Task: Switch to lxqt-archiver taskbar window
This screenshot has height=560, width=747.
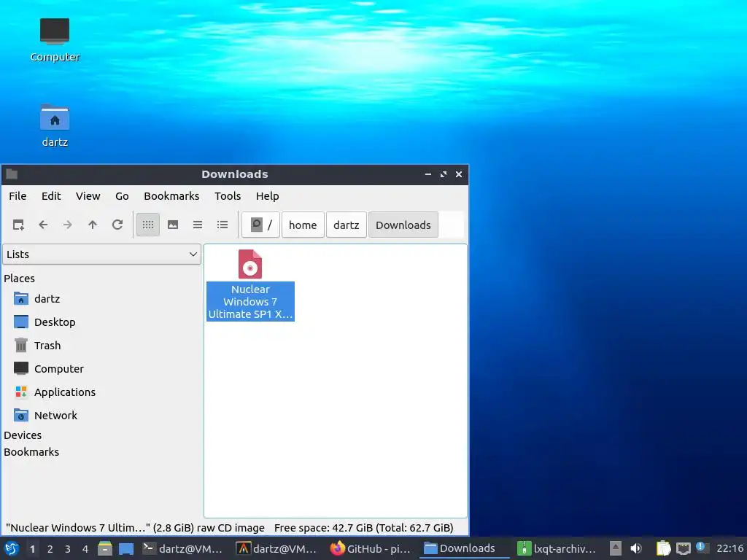Action: point(558,548)
